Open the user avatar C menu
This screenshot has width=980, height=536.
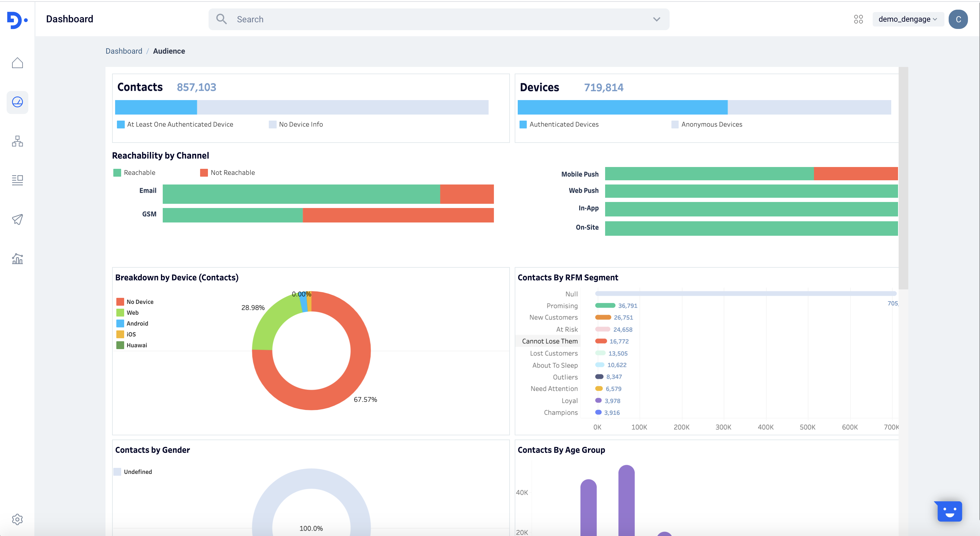(958, 19)
